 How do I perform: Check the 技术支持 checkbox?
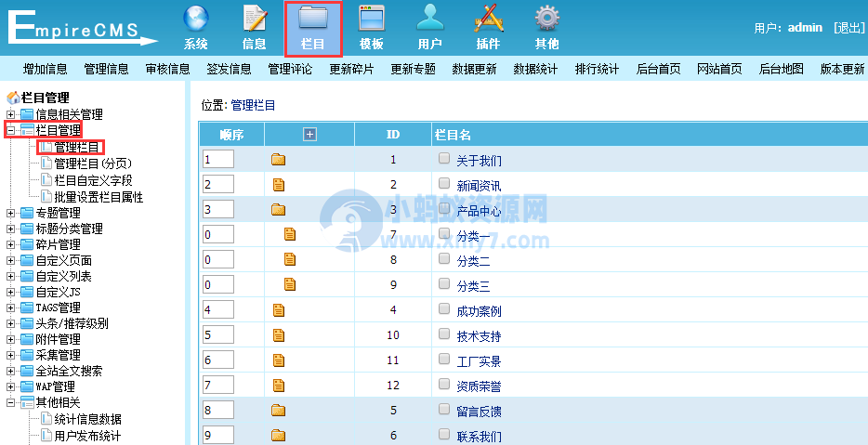click(x=444, y=334)
